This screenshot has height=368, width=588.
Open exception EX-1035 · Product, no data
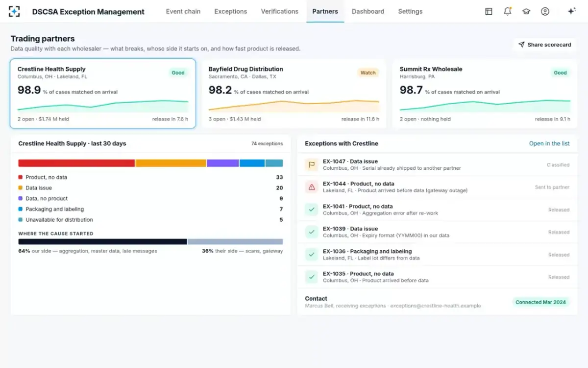pos(438,277)
